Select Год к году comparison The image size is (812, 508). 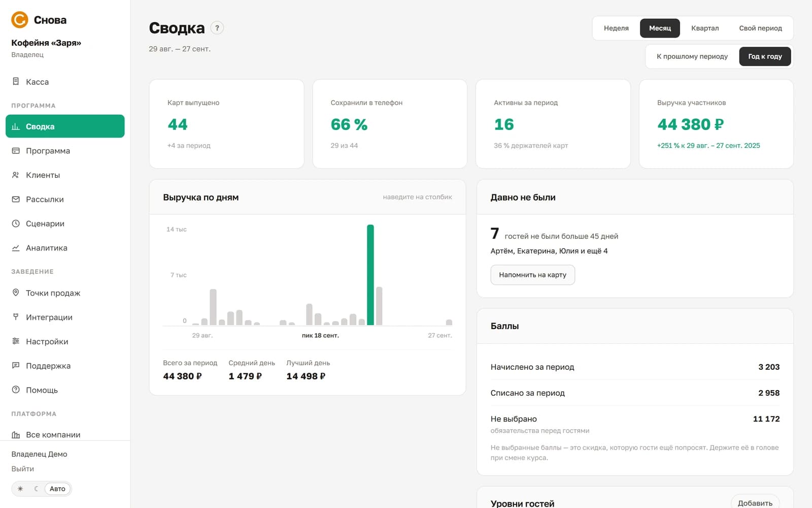pos(765,56)
